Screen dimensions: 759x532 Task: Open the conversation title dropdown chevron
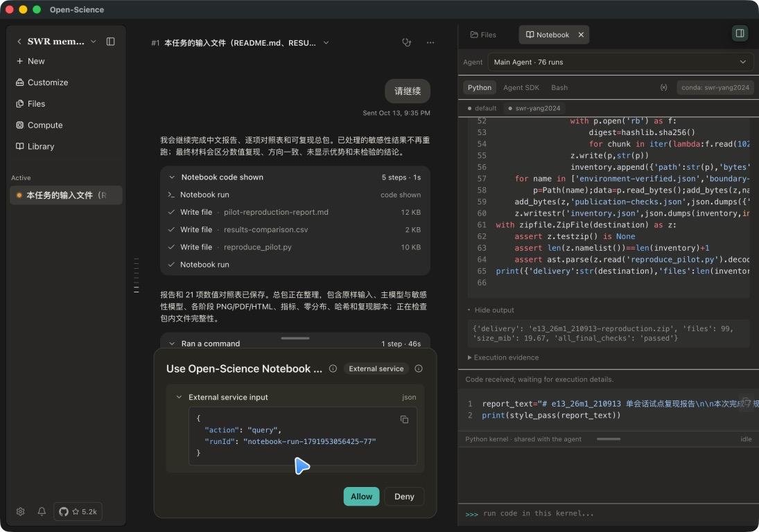click(x=326, y=42)
